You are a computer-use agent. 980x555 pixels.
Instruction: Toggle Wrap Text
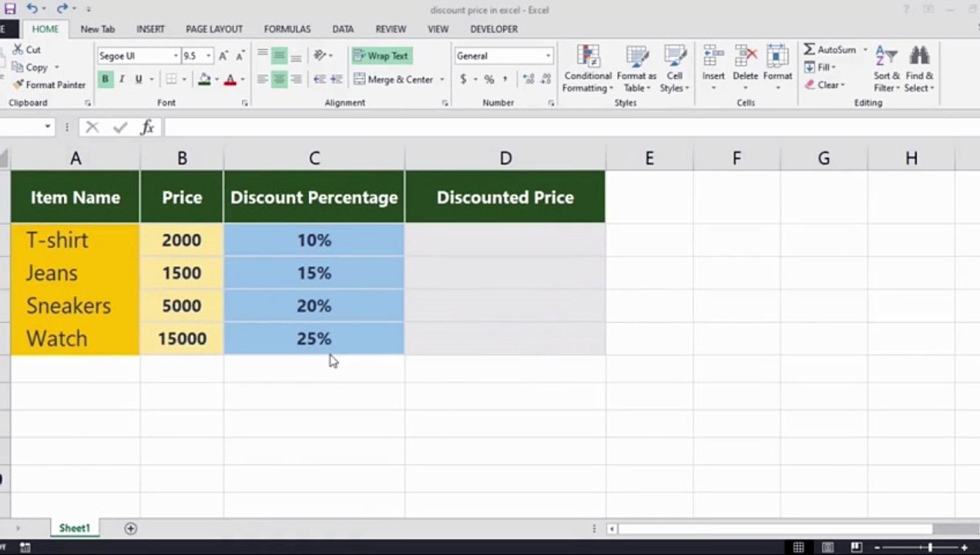tap(381, 55)
